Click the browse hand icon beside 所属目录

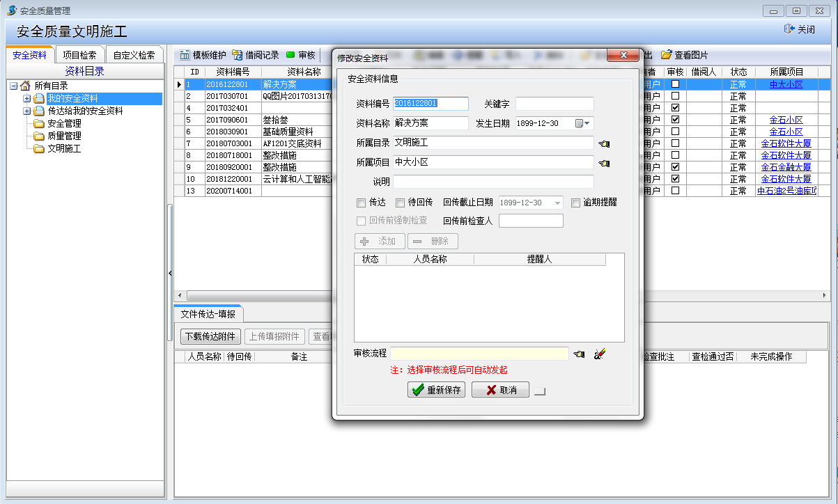[603, 143]
